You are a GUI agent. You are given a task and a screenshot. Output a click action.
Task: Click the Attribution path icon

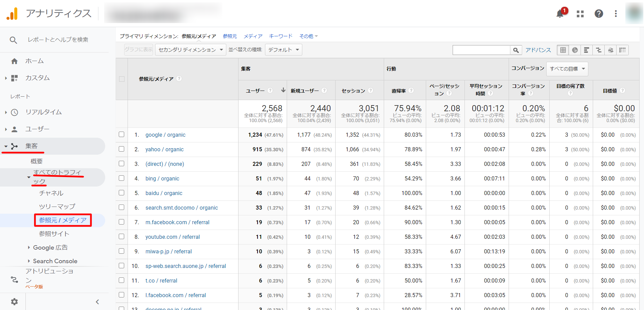coord(14,279)
